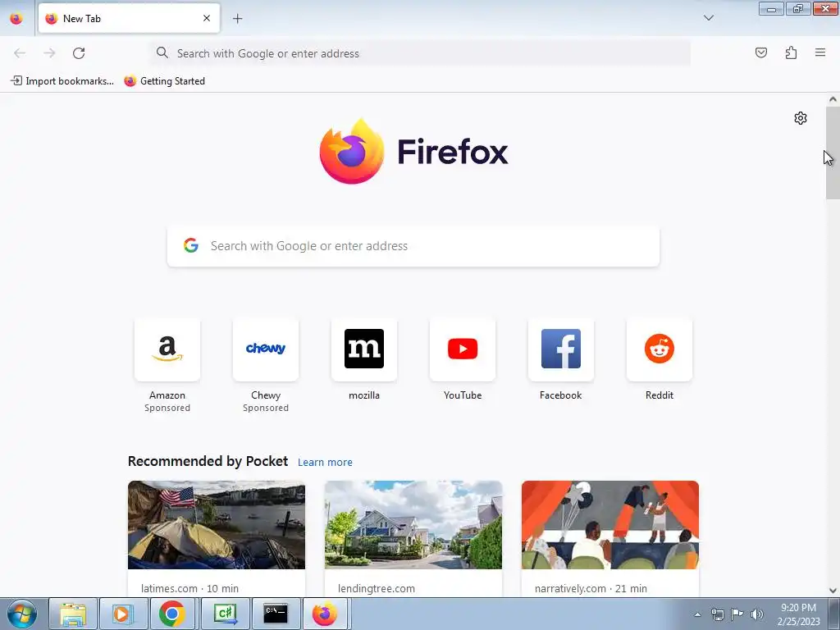Image resolution: width=840 pixels, height=630 pixels.
Task: Open the lendingtree.com story thumbnail
Action: [x=413, y=525]
